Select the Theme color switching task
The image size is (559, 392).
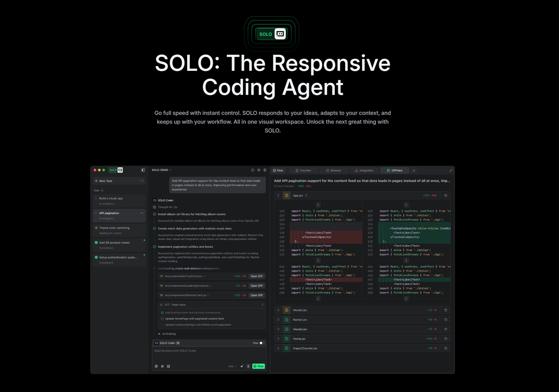(x=119, y=230)
